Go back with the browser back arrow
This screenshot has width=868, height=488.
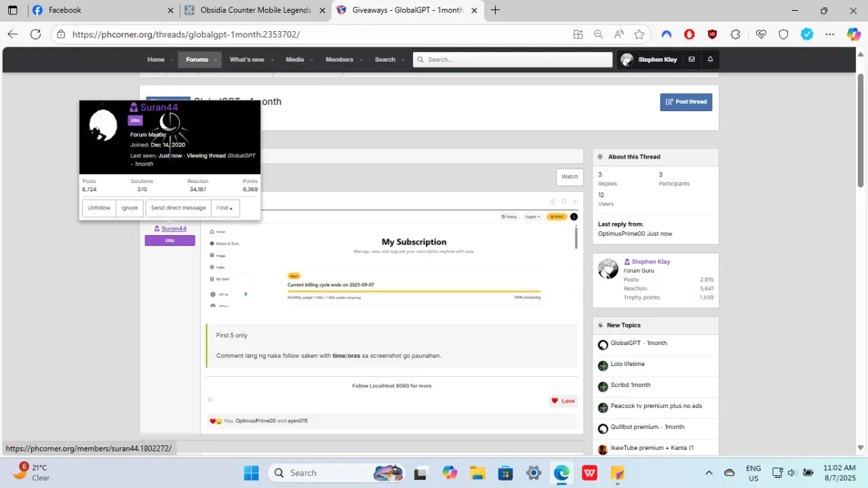pos(12,34)
